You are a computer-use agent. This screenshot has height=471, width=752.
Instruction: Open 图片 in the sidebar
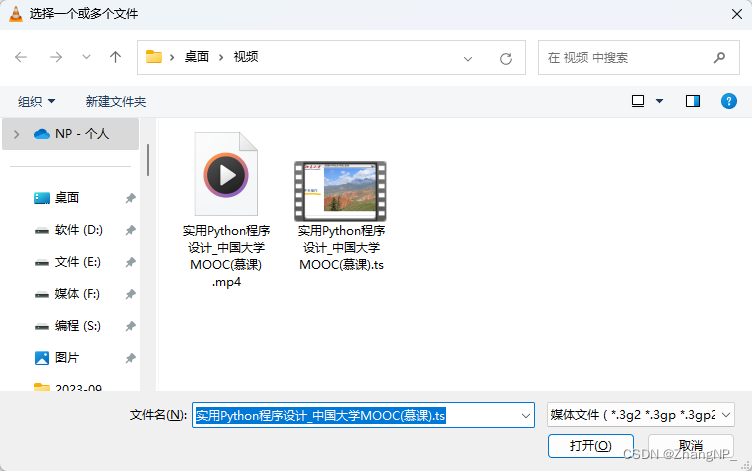pos(57,358)
